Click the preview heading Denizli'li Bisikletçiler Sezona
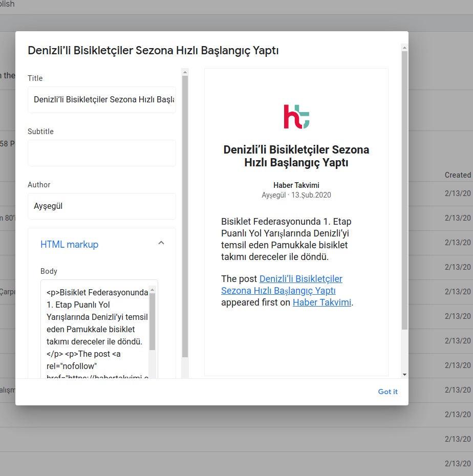473x476 pixels. coord(296,156)
